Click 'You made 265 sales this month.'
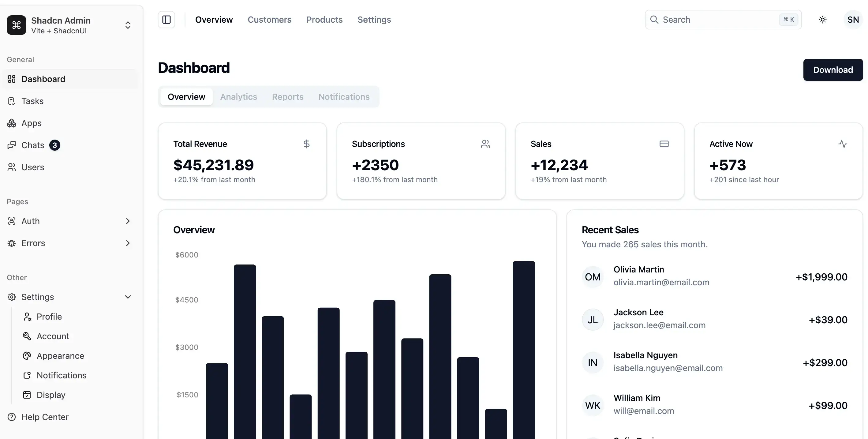The height and width of the screenshot is (439, 868). 645,244
